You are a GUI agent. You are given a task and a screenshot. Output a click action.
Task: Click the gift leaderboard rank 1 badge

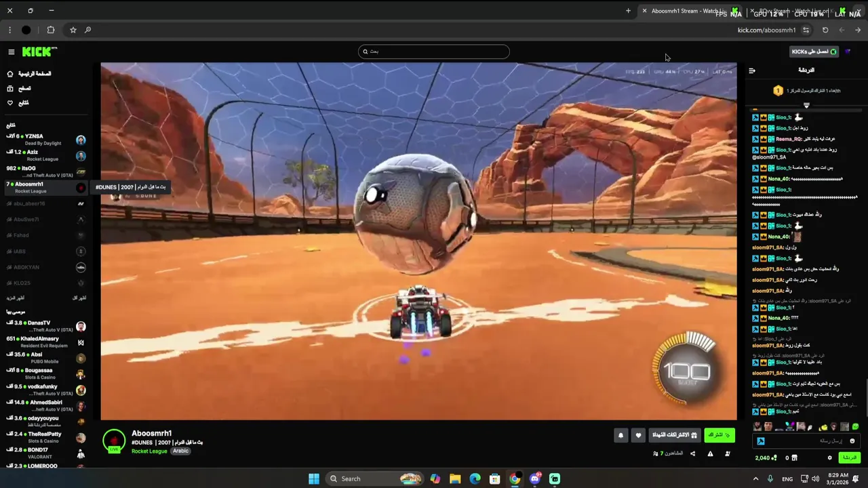tap(778, 91)
